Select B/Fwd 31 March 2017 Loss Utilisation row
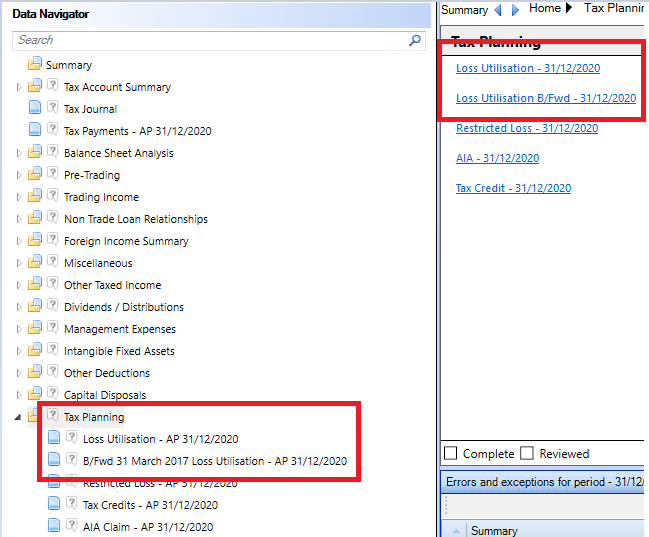649x537 pixels. point(215,461)
